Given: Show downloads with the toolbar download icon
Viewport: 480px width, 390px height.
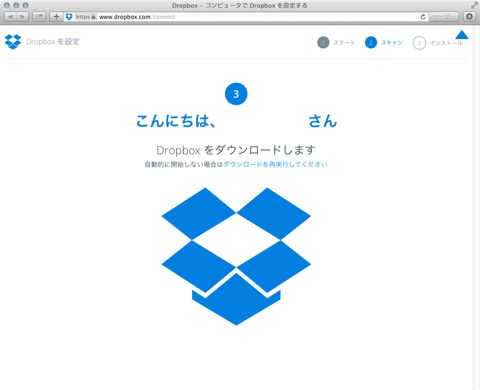Looking at the screenshot, I should point(469,16).
